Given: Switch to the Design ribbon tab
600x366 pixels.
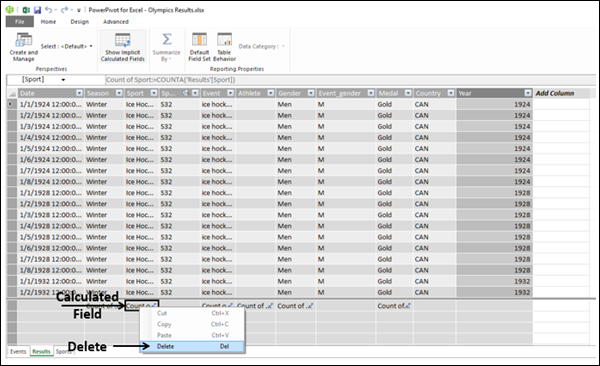Looking at the screenshot, I should (x=80, y=22).
